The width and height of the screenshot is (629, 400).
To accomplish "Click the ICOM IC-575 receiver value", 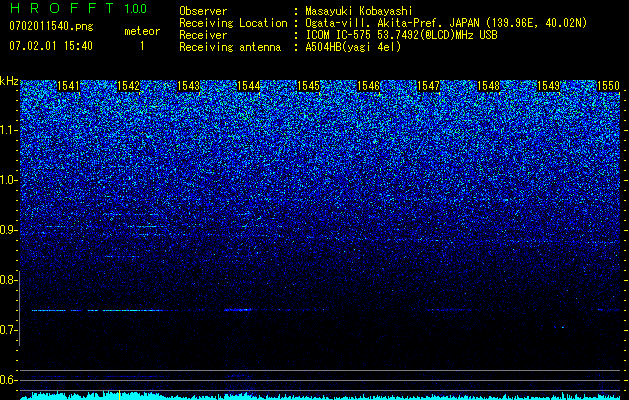I will coord(401,35).
